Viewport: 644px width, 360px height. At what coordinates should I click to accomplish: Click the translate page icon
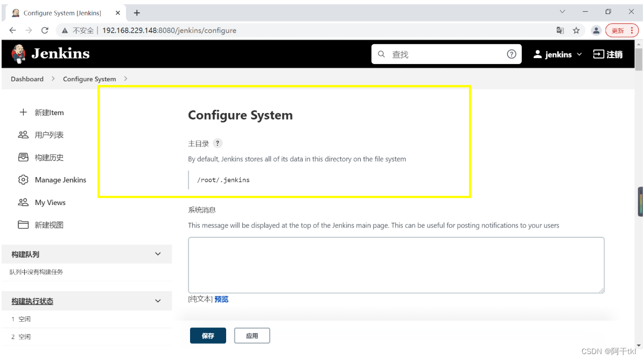560,30
